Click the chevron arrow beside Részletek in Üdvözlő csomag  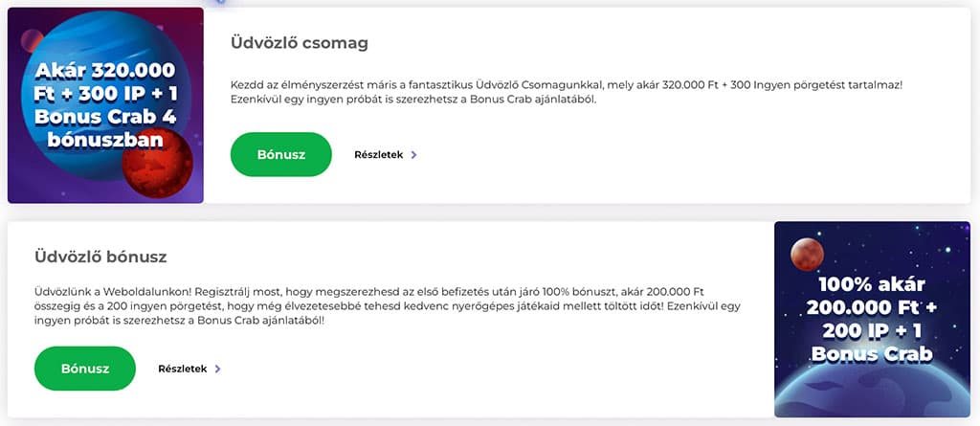(413, 154)
